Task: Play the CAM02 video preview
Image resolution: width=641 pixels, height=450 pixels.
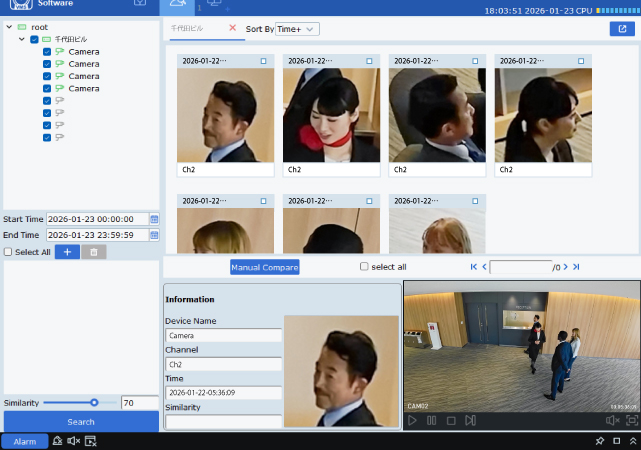Action: [x=412, y=421]
